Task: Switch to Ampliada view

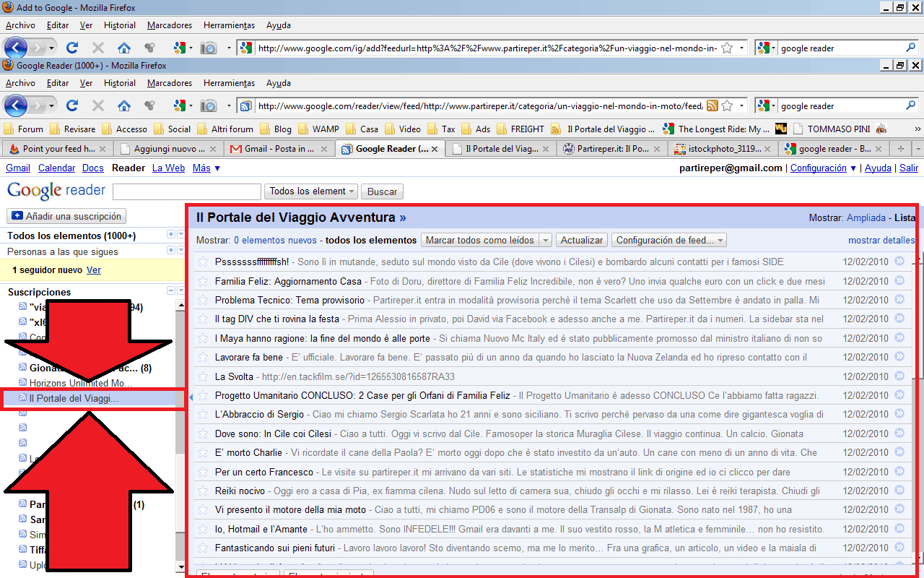Action: click(x=866, y=217)
